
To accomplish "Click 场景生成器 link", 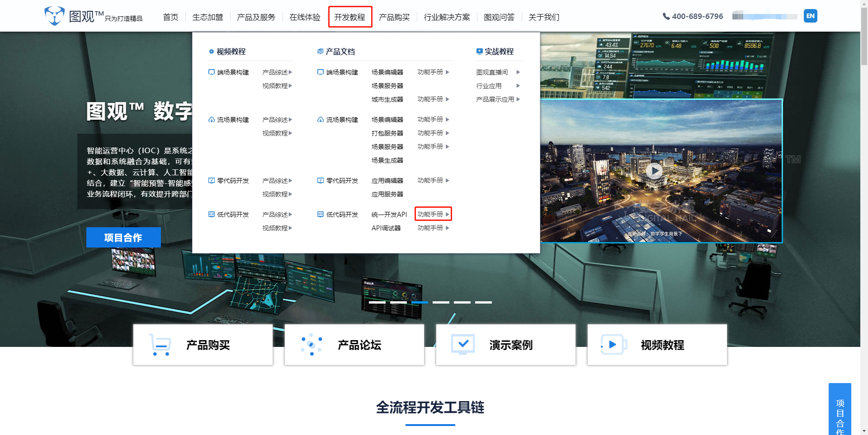I will [387, 160].
